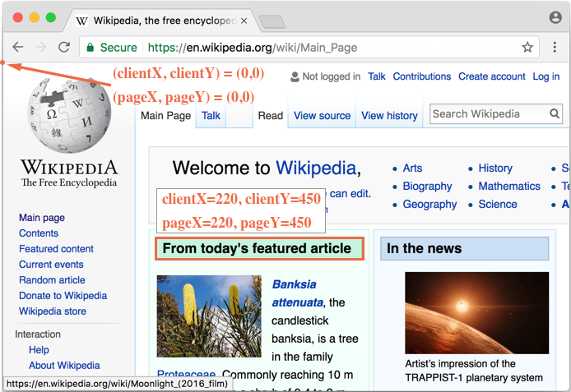Open the user Talk link at top

tap(377, 76)
